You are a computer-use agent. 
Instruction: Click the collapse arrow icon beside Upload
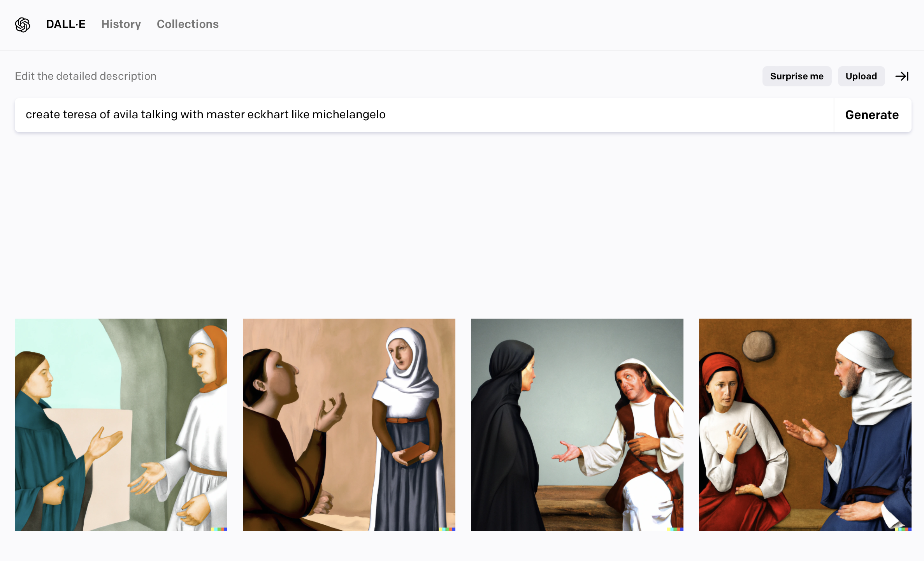(902, 76)
